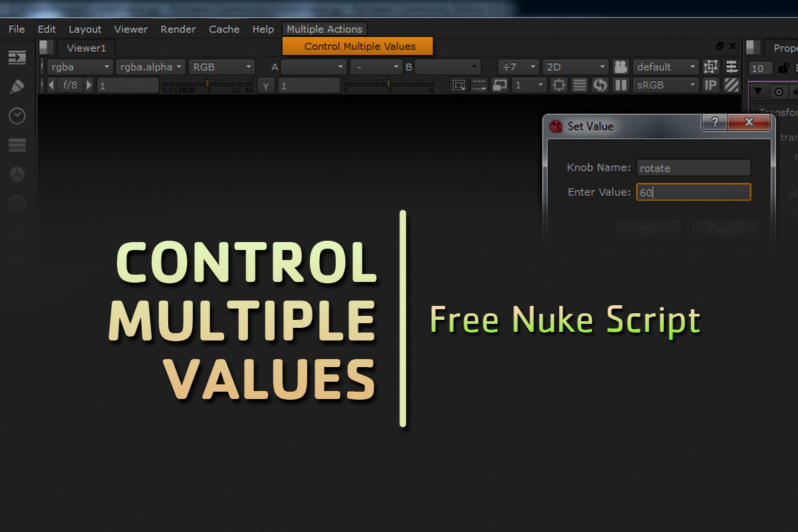Screen dimensions: 798x532
Task: Select the Control Multiple Values menu entry
Action: point(359,47)
